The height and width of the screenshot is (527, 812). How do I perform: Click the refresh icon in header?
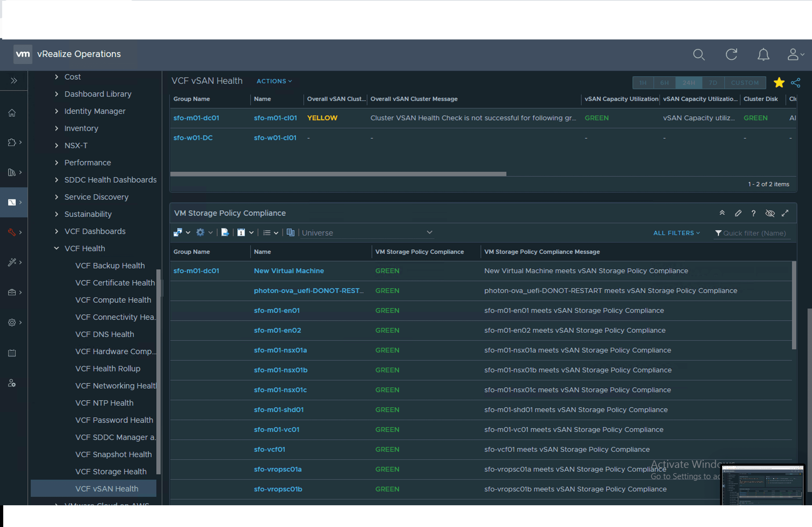click(x=731, y=54)
